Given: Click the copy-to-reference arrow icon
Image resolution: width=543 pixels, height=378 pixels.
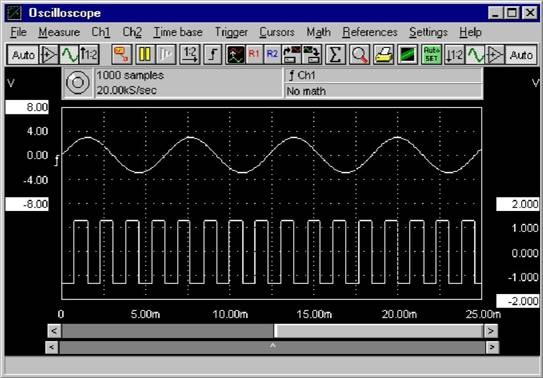Looking at the screenshot, I should click(x=292, y=55).
